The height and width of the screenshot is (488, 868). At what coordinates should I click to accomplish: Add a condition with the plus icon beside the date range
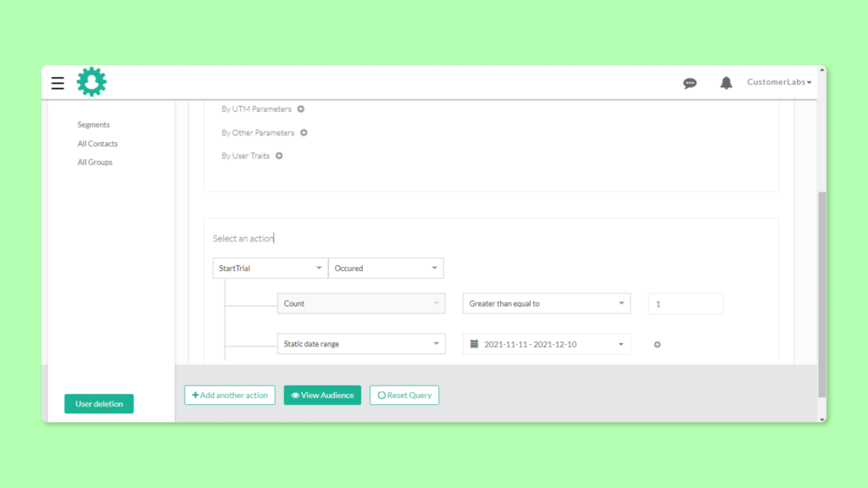click(657, 345)
